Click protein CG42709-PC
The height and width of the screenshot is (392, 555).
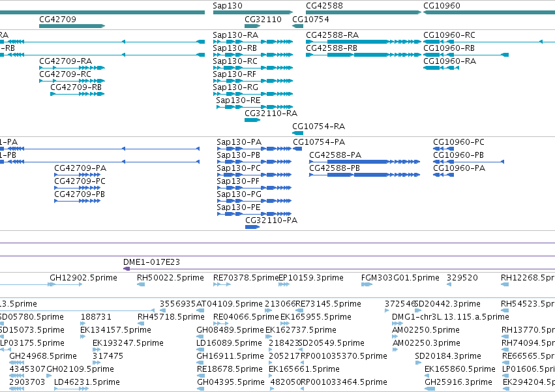pyautogui.click(x=80, y=181)
